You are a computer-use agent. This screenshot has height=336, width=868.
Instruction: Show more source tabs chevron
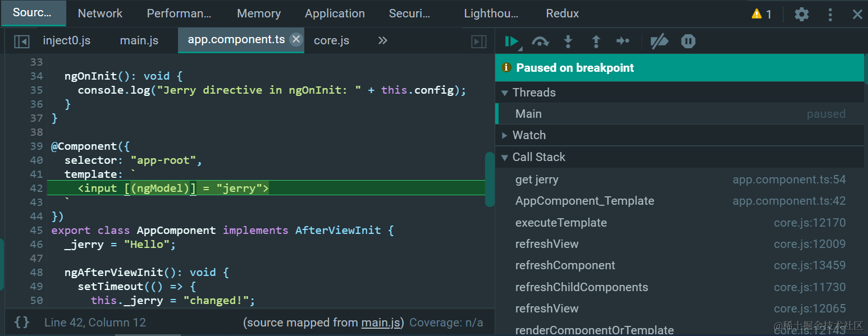[383, 40]
